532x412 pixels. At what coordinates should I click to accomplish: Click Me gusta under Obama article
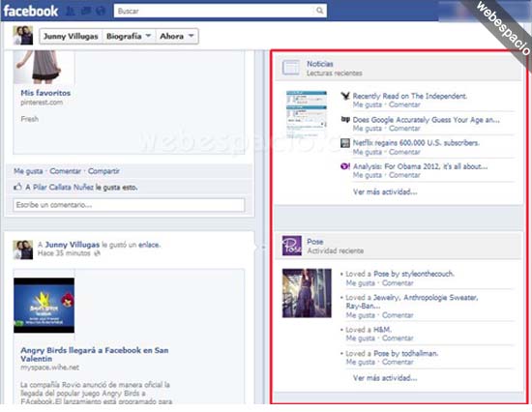pyautogui.click(x=368, y=175)
